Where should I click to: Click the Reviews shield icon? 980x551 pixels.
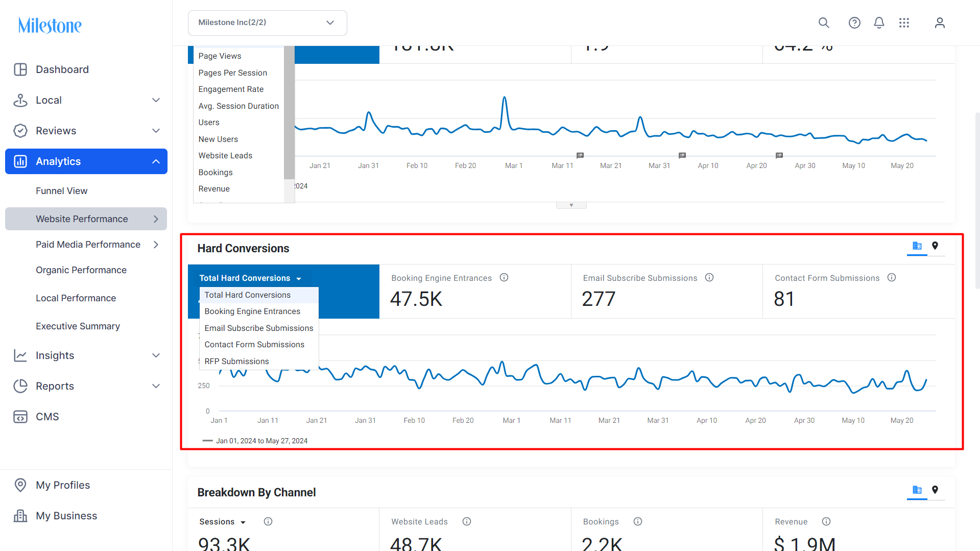pyautogui.click(x=20, y=131)
